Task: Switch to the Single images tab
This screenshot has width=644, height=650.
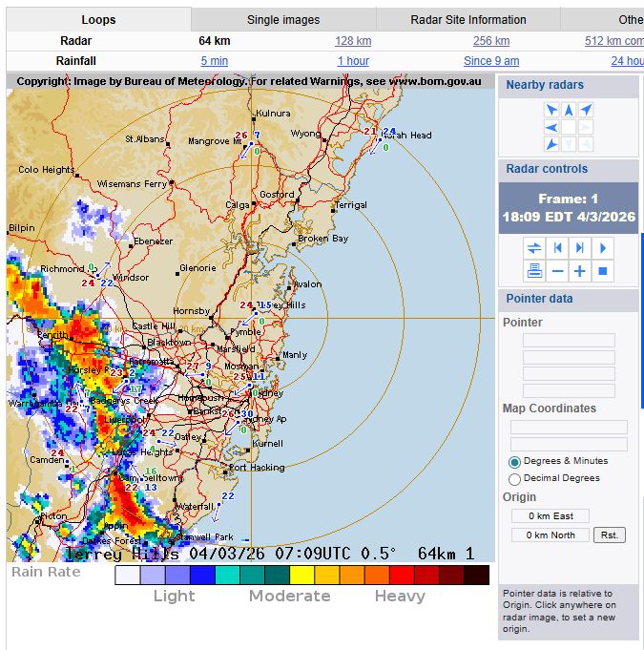Action: [283, 20]
